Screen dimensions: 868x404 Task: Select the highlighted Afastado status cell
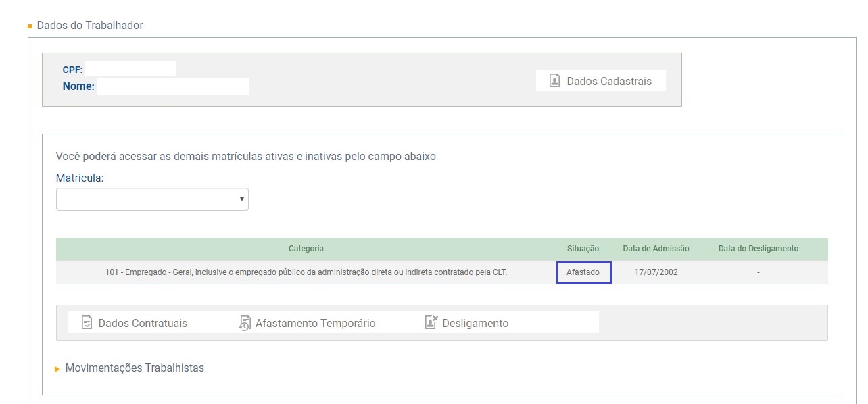[583, 273]
